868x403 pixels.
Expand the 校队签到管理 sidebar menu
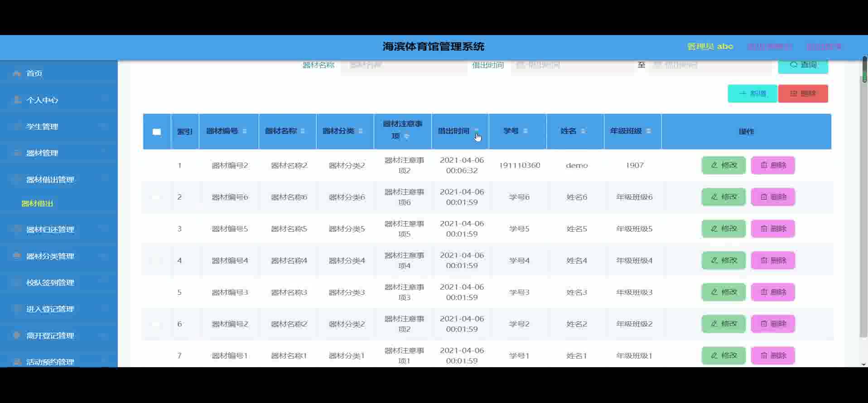click(x=59, y=283)
